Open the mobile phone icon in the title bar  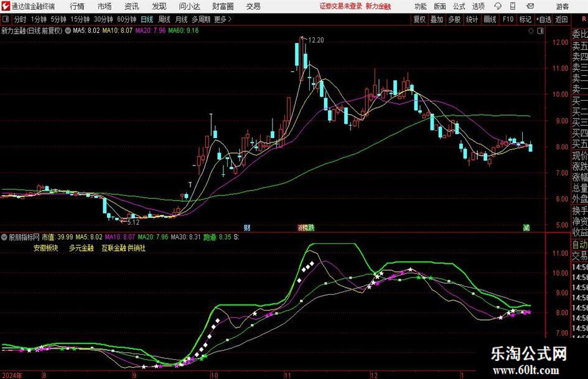(x=513, y=6)
